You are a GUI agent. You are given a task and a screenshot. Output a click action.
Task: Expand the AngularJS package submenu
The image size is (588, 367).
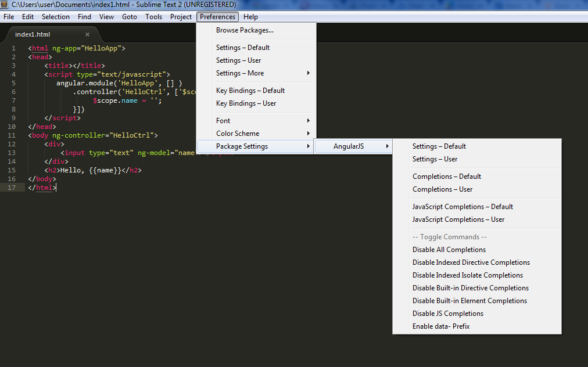[354, 146]
